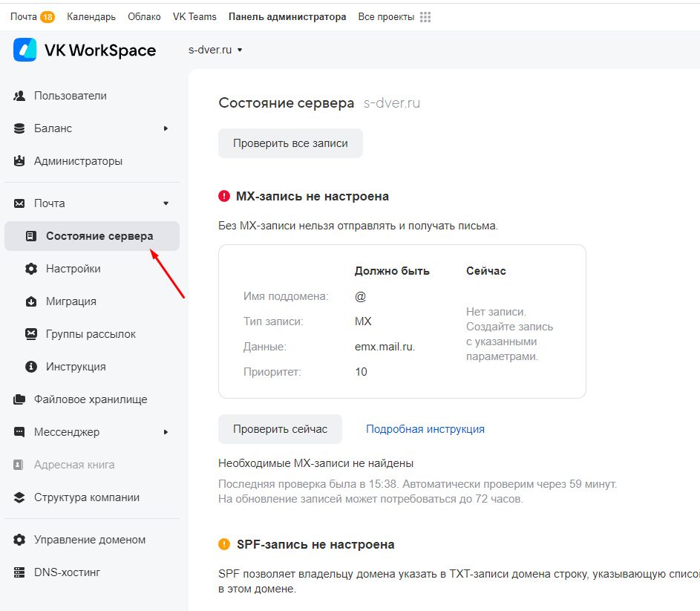Click the Настройки gear icon

[x=30, y=269]
